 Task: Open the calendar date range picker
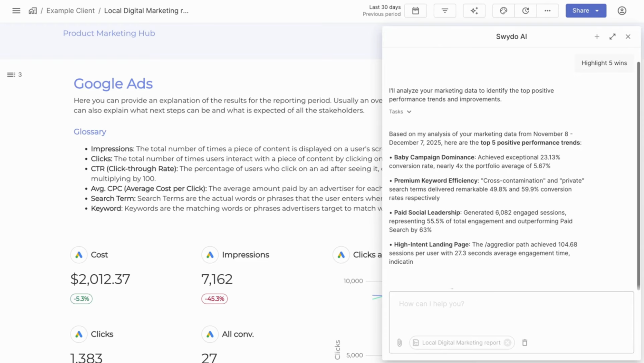pos(415,11)
